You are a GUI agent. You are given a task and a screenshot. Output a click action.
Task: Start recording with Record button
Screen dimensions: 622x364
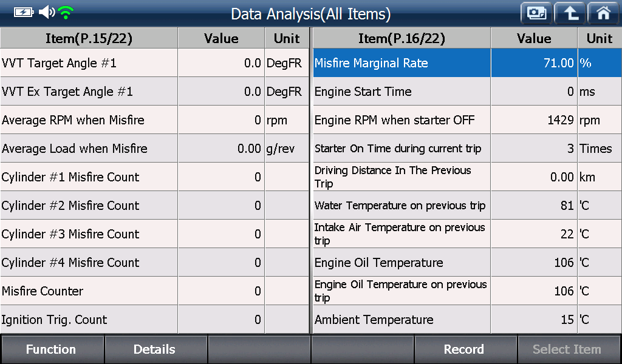click(x=465, y=349)
